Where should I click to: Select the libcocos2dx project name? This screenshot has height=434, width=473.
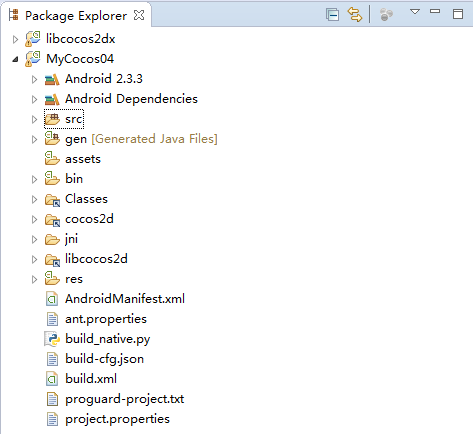(x=81, y=39)
